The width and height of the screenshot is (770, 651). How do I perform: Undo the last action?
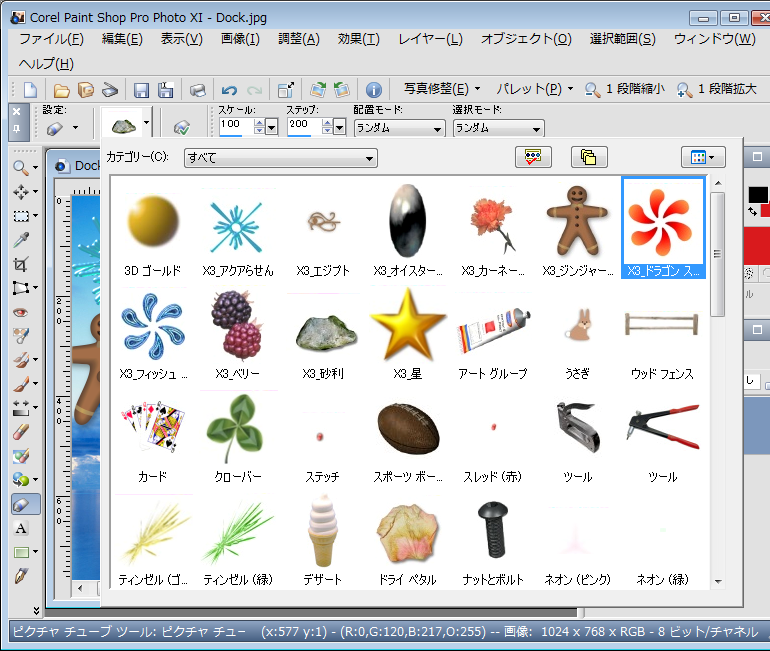coord(229,90)
